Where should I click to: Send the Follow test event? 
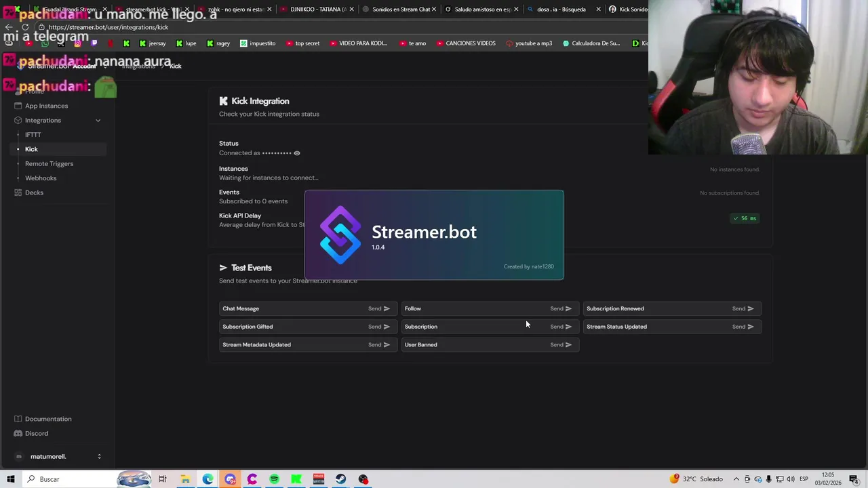561,308
